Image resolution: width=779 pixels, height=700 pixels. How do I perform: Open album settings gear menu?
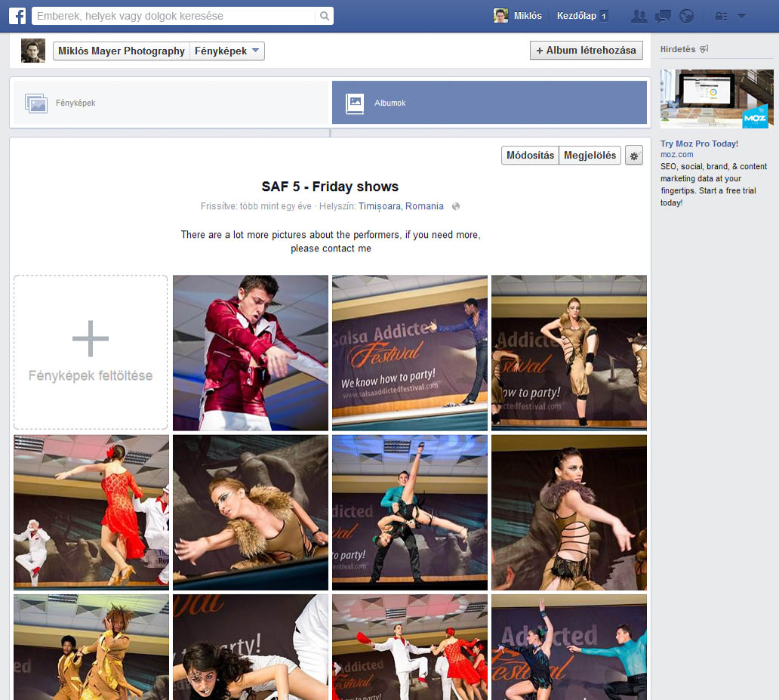[634, 156]
